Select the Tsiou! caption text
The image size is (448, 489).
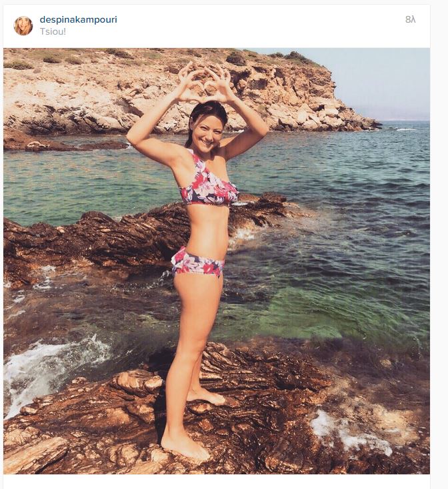(x=53, y=31)
